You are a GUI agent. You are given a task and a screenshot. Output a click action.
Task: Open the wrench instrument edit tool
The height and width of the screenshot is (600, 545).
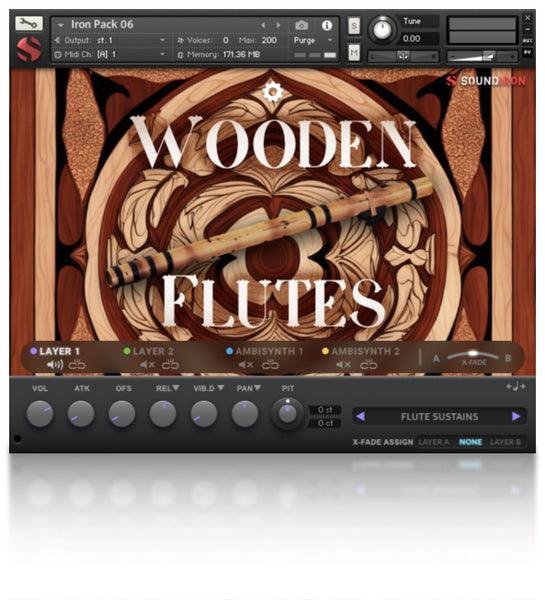point(29,23)
